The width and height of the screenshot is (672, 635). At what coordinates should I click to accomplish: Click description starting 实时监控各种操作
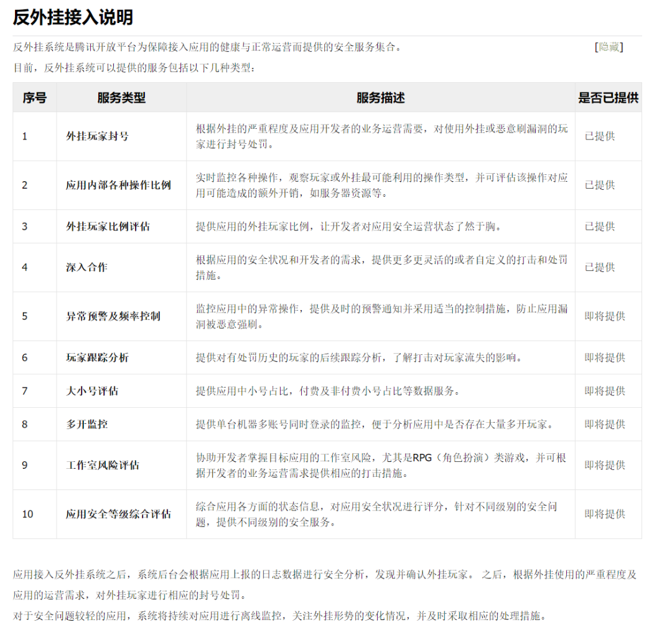(381, 186)
